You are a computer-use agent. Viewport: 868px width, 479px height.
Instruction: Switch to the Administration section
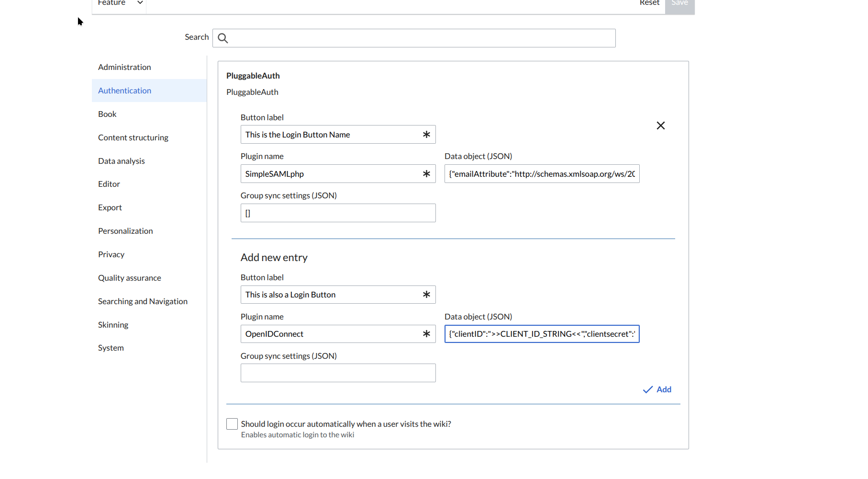point(124,67)
